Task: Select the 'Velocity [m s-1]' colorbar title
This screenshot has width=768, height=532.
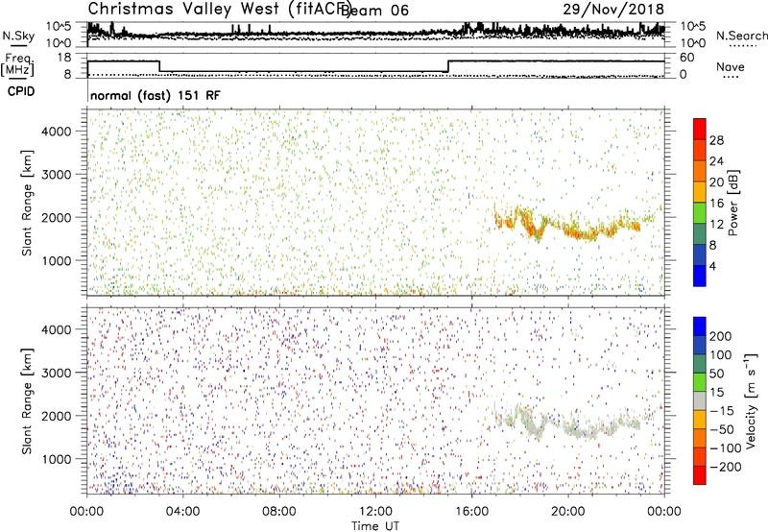Action: pos(752,400)
